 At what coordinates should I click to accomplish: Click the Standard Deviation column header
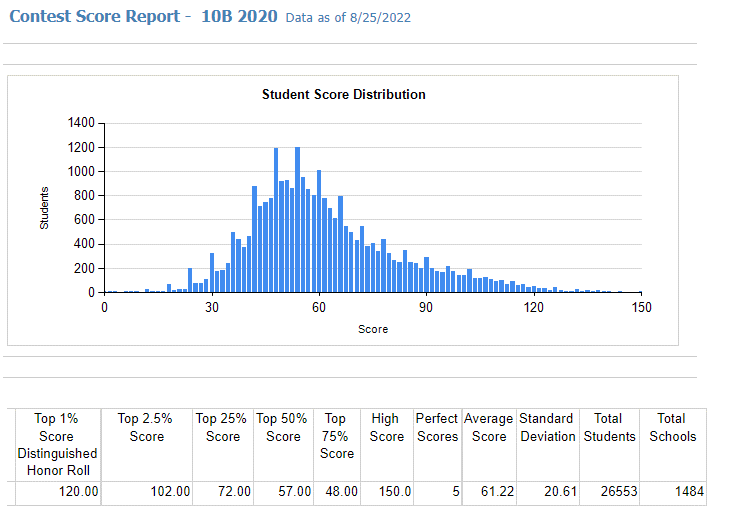point(547,427)
